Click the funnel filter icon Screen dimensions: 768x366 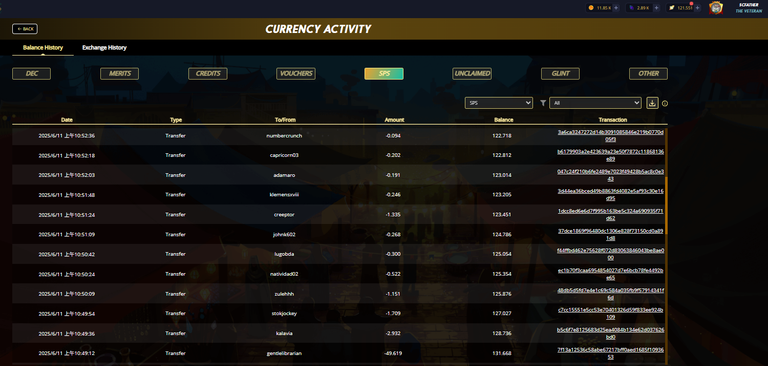tap(543, 103)
